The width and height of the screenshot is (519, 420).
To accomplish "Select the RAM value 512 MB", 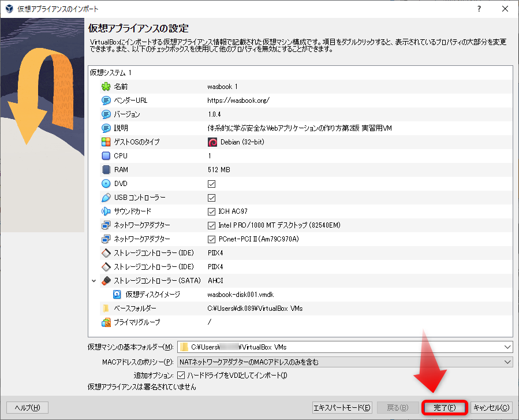I will tap(219, 170).
